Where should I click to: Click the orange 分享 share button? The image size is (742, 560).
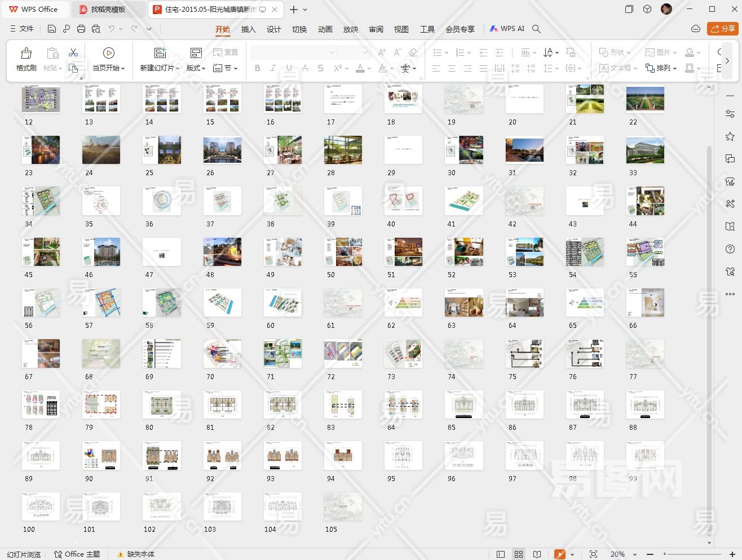coord(722,29)
